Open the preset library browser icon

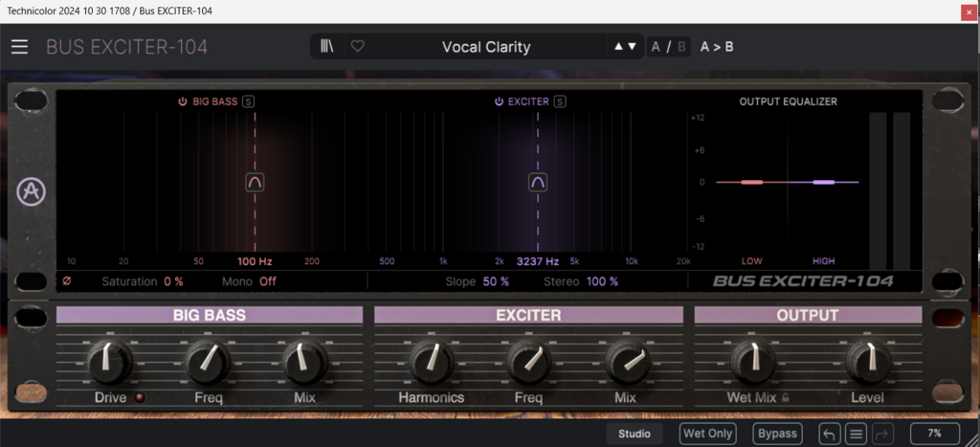coord(327,46)
